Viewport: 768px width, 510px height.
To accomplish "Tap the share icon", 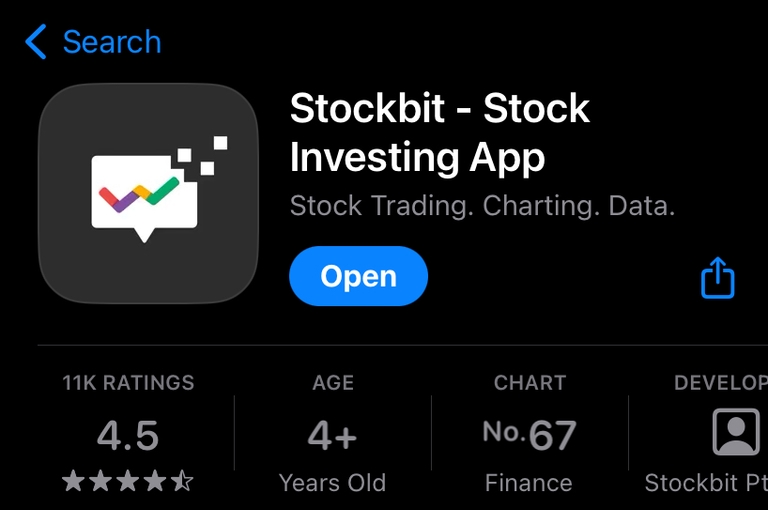I will 718,278.
